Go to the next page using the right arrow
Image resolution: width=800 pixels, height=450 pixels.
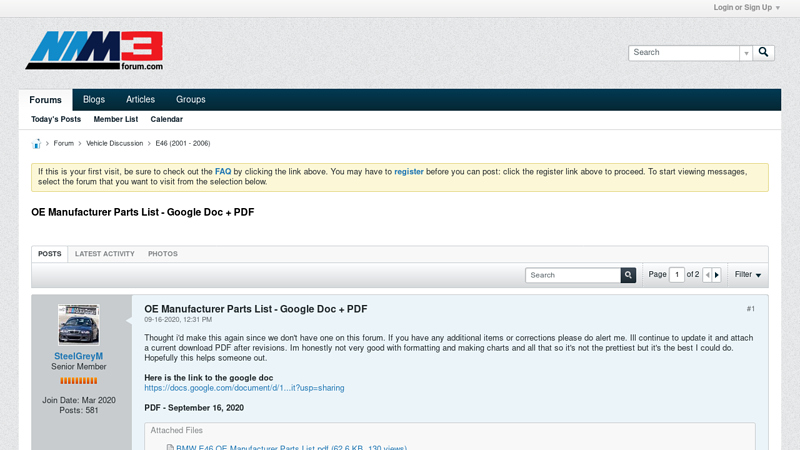click(717, 275)
